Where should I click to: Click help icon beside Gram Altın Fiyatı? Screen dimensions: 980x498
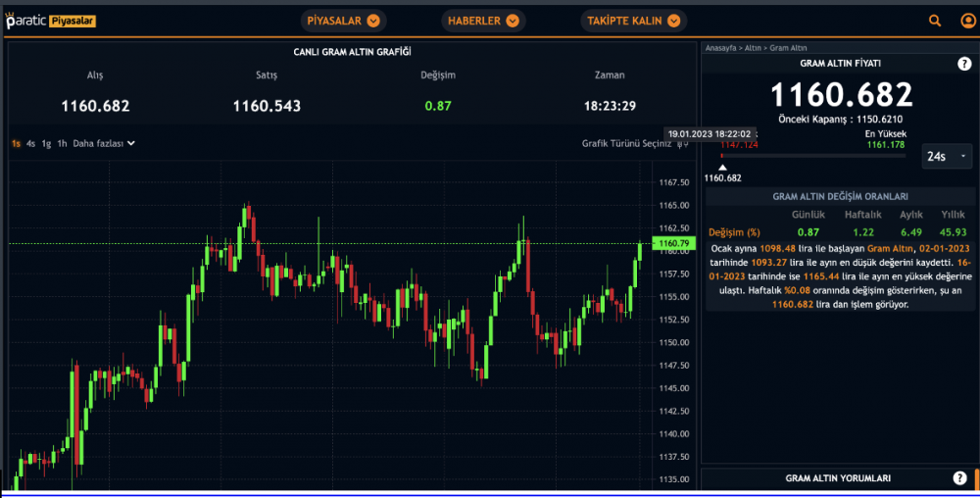click(963, 64)
